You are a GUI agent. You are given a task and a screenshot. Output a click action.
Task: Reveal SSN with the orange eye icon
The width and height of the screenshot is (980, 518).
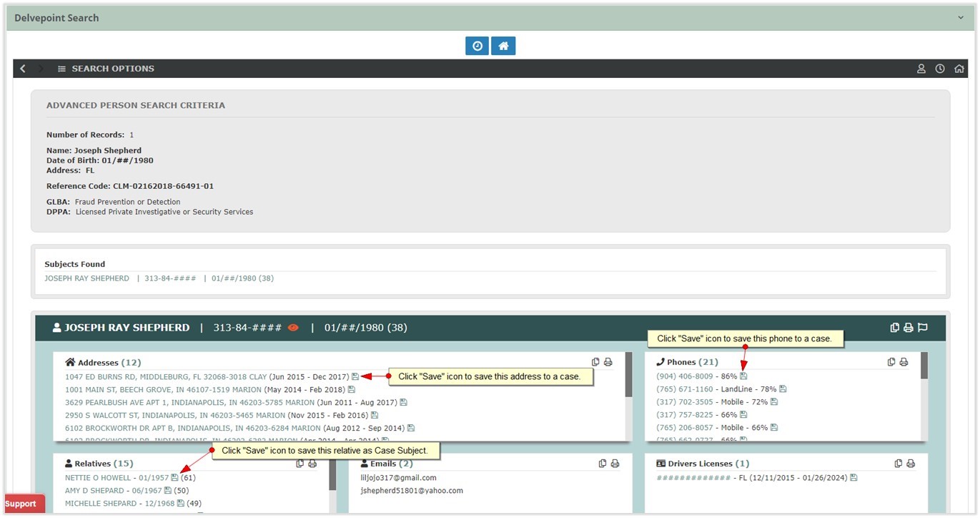293,328
